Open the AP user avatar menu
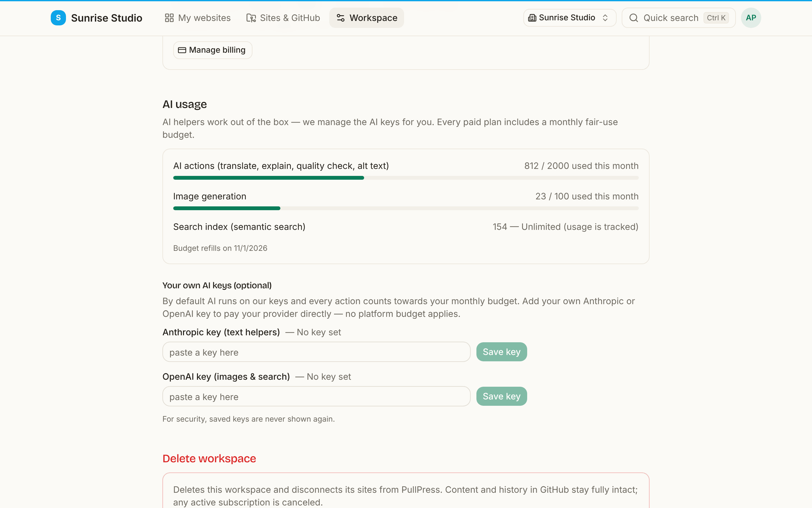Viewport: 812px width, 508px height. pyautogui.click(x=751, y=18)
